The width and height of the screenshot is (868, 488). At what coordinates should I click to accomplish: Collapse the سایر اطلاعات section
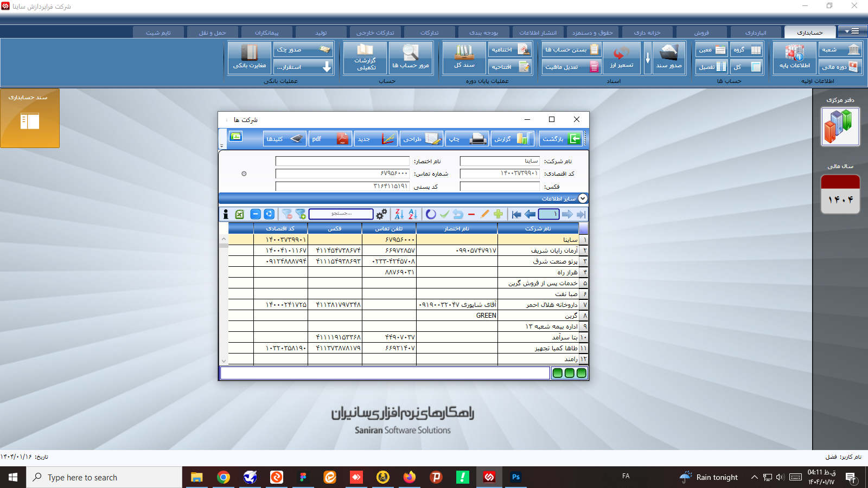[582, 198]
